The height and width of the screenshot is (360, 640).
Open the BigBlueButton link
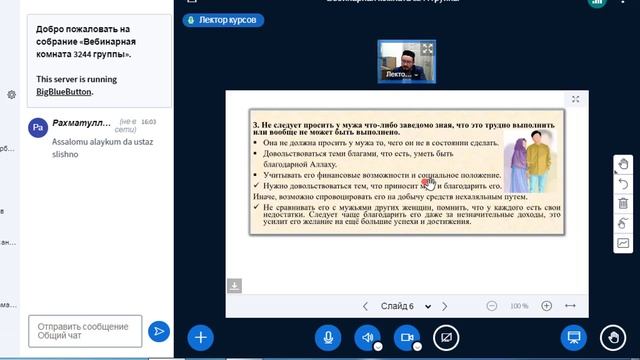pyautogui.click(x=64, y=92)
